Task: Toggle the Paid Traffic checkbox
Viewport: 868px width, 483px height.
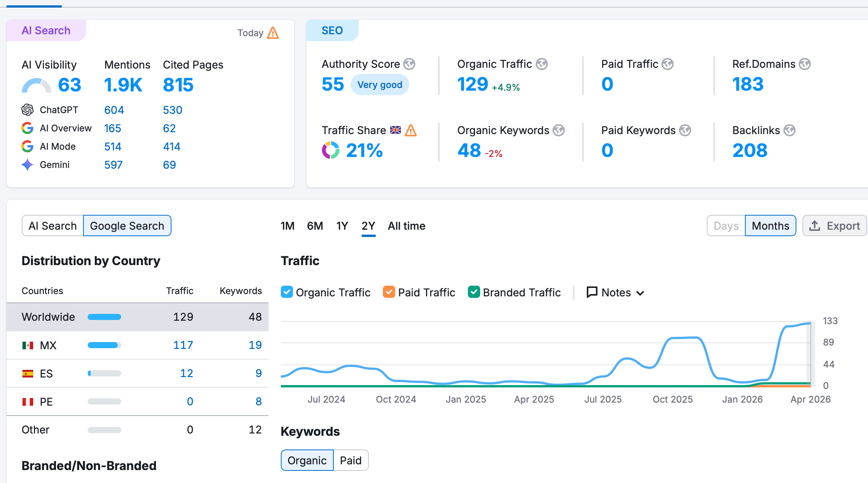Action: [x=389, y=292]
